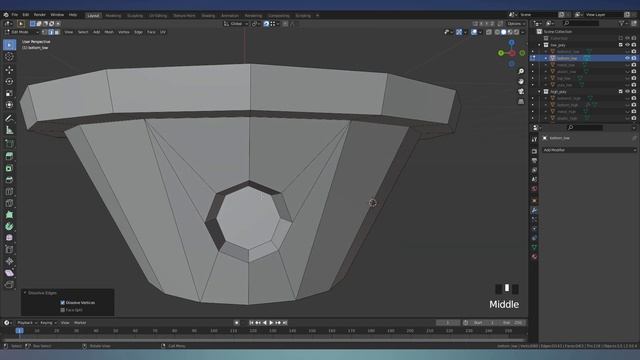
Task: Activate the Transform tool
Action: click(x=9, y=105)
